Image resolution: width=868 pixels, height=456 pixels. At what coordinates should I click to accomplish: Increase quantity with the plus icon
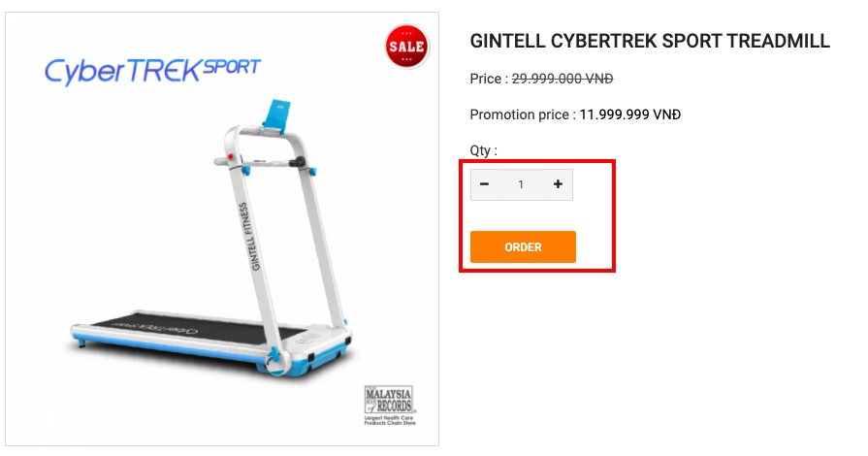coord(558,184)
